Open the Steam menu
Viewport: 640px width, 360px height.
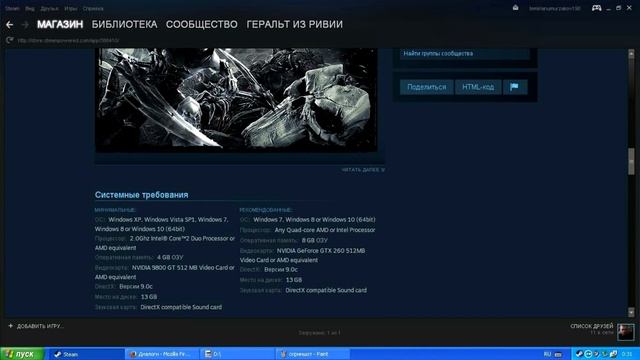tap(12, 8)
